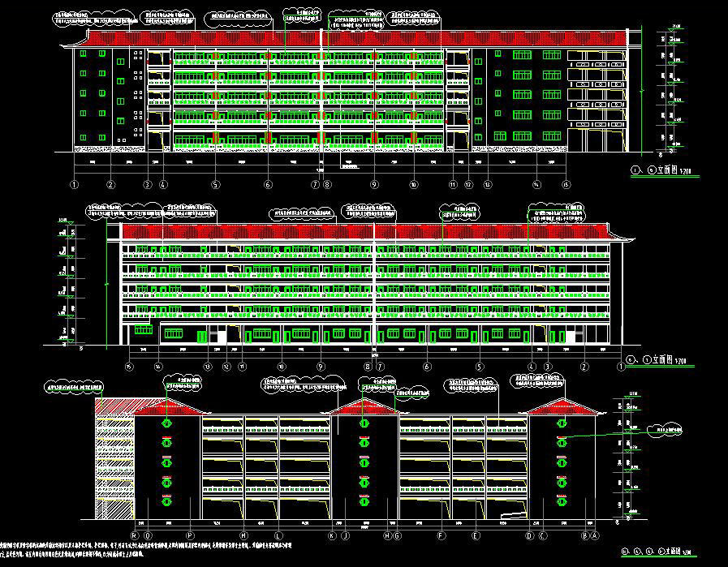
Task: Pick the central red gable in bottom elevation
Action: pos(363,406)
